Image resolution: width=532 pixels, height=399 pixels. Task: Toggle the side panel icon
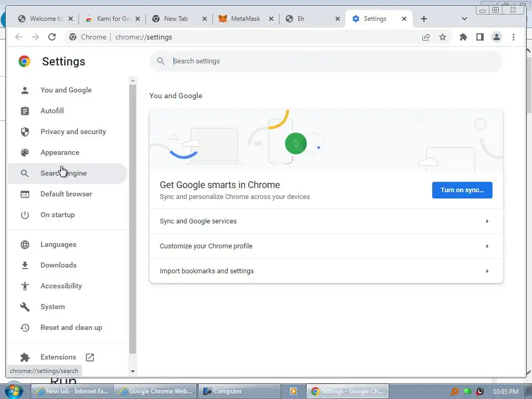(x=480, y=37)
